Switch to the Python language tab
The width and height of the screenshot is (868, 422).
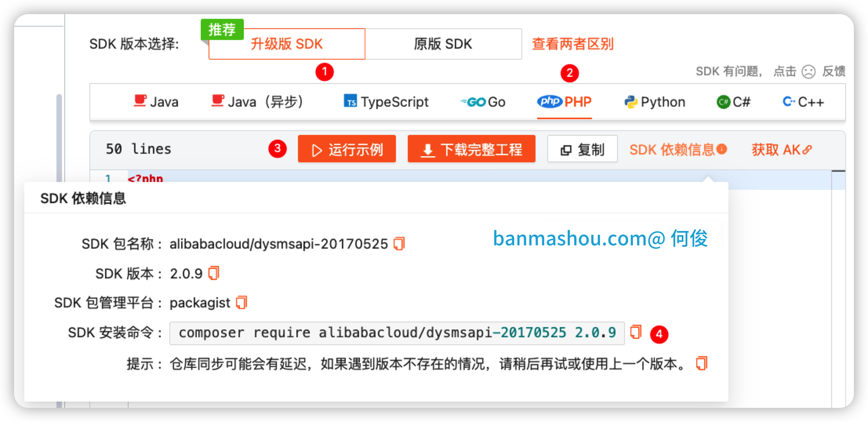[655, 102]
